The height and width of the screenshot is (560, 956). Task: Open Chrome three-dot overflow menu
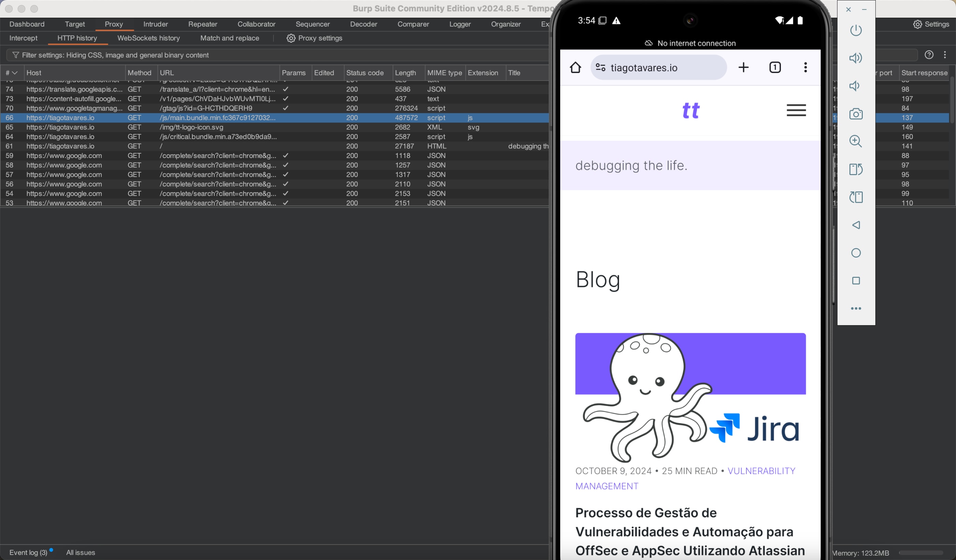click(x=805, y=68)
